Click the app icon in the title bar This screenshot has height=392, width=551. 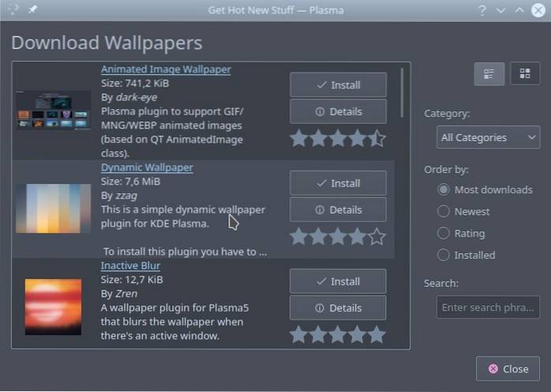(x=12, y=9)
